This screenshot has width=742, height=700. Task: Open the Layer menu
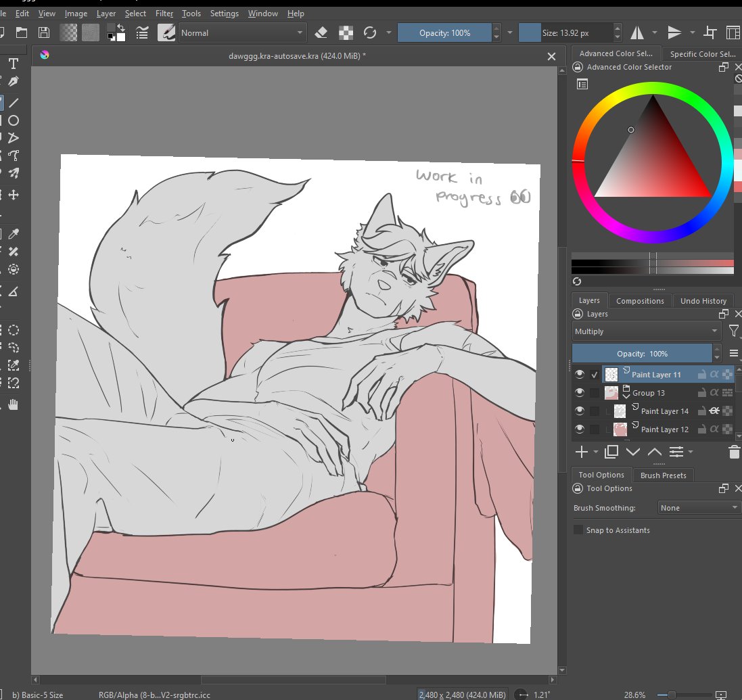(x=106, y=14)
